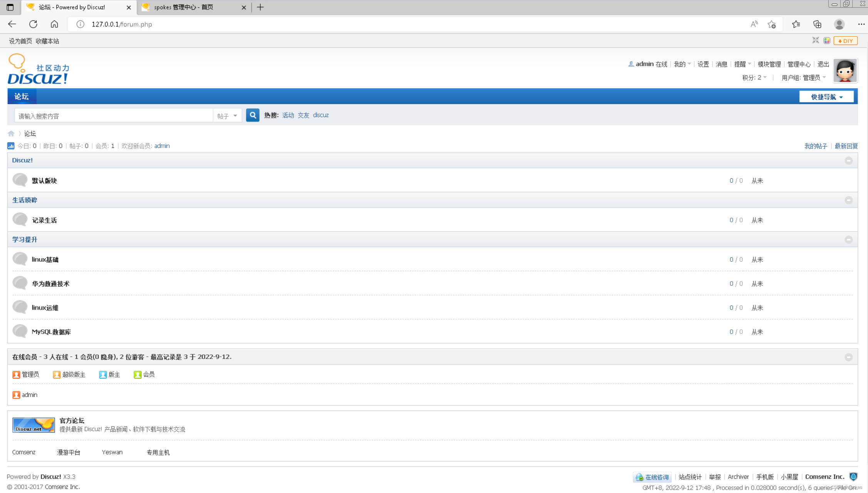Open 设置 in the user menu
868x493 pixels.
[x=703, y=64]
